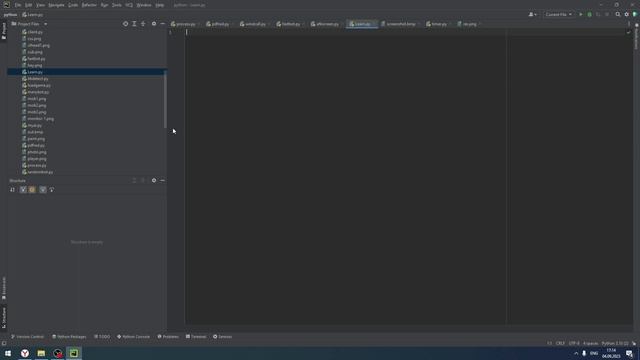
Task: Open Version Control tool window
Action: (x=27, y=337)
